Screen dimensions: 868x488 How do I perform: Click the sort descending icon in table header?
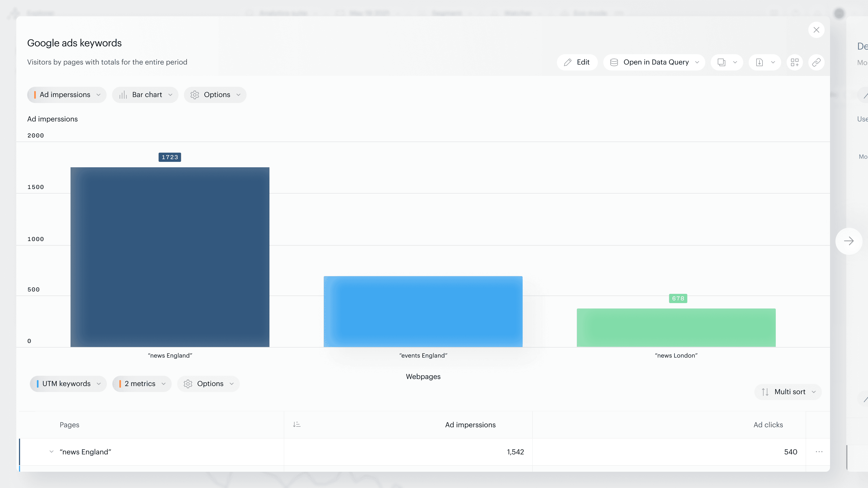pyautogui.click(x=296, y=425)
